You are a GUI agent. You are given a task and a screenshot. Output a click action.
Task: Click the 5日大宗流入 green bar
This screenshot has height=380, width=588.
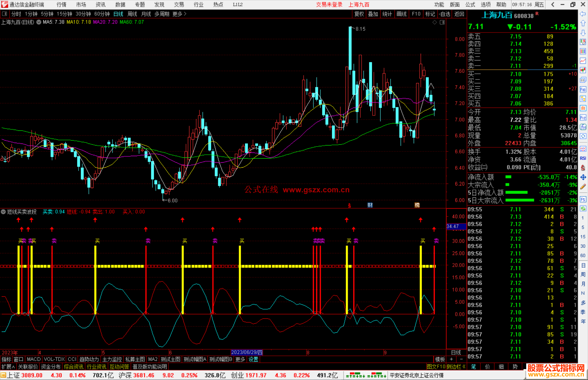pos(520,200)
